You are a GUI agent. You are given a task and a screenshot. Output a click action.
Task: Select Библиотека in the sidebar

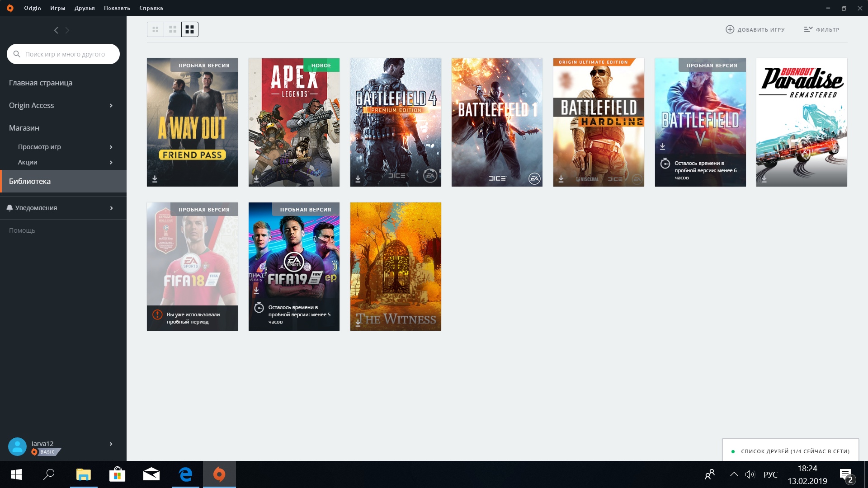tap(63, 181)
